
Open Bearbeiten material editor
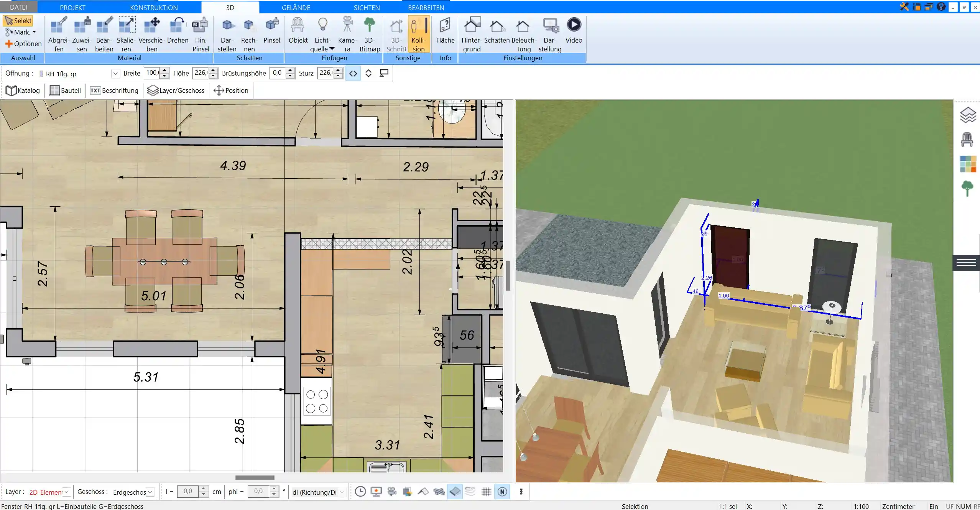(x=104, y=34)
